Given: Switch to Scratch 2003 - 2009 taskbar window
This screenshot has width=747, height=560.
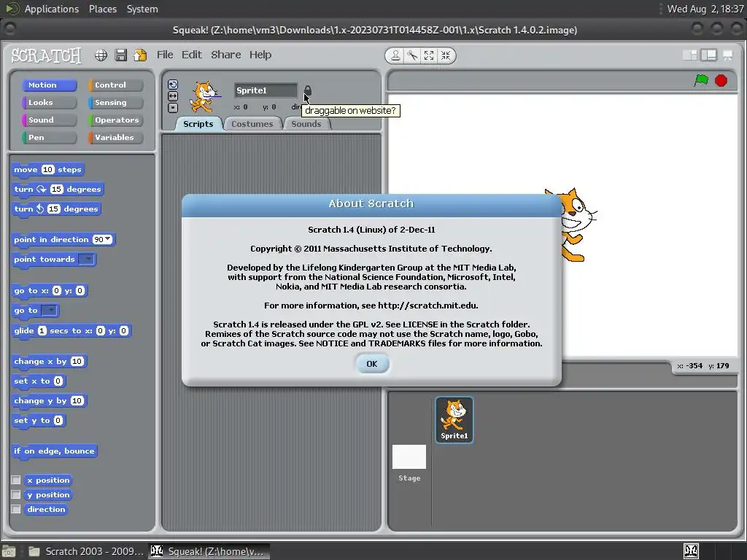Looking at the screenshot, I should (x=86, y=551).
